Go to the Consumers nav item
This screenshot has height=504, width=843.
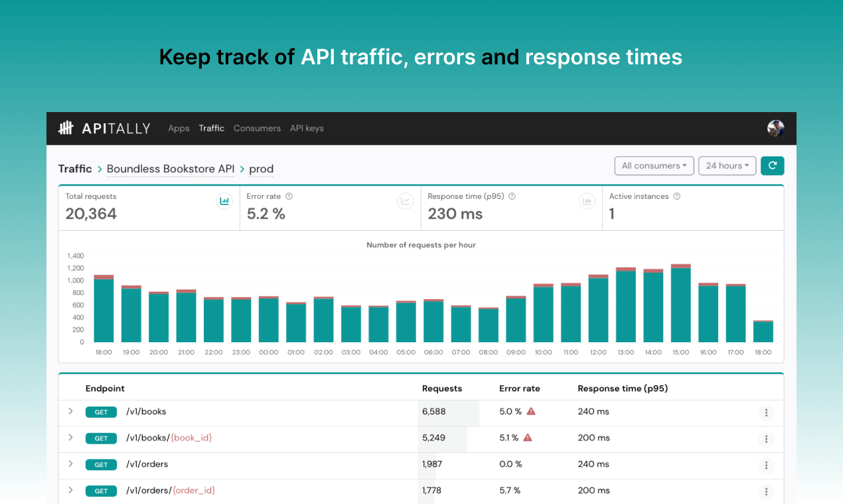click(257, 128)
